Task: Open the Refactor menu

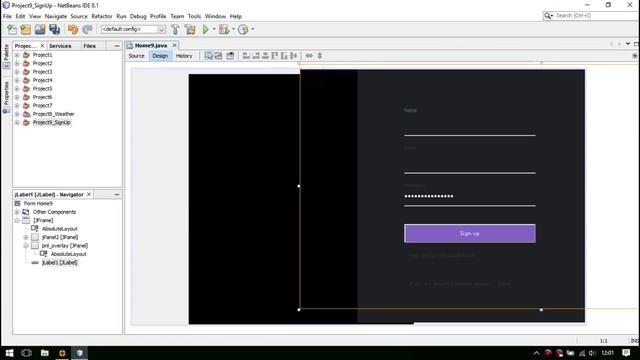Action: click(x=102, y=16)
